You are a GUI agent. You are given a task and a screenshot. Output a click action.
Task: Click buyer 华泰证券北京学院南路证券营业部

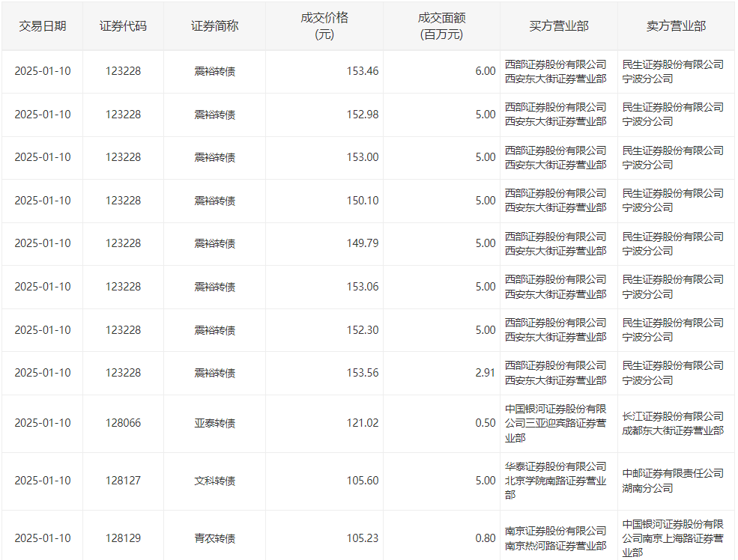tap(555, 481)
